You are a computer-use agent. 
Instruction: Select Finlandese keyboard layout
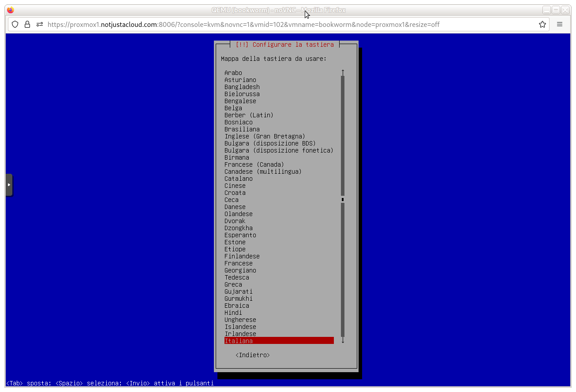(x=242, y=256)
